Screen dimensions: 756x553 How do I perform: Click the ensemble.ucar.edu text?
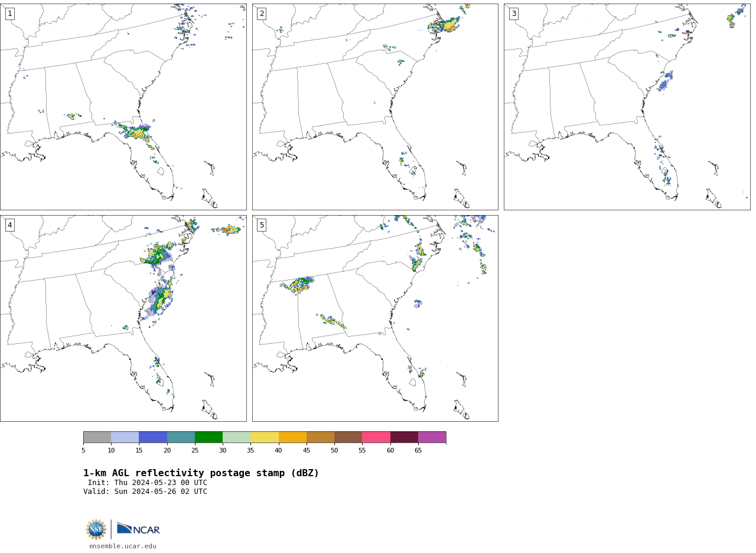point(123,547)
